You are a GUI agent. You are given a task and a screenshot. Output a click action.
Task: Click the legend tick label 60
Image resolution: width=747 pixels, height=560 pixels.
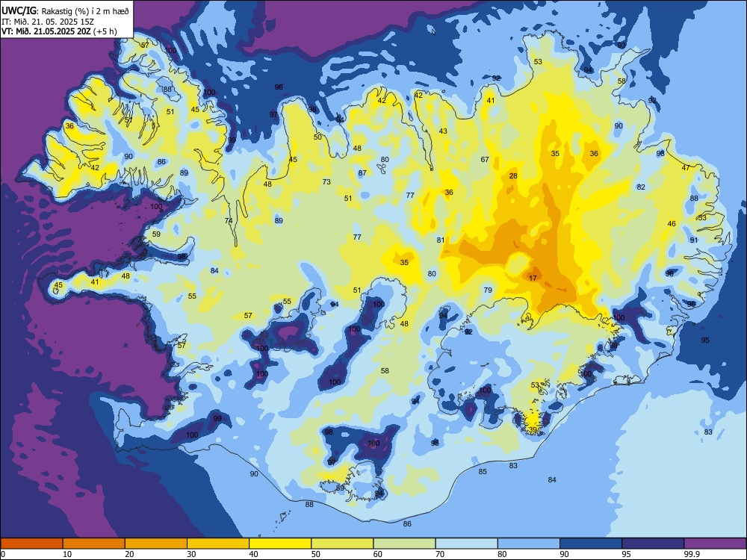tap(378, 554)
